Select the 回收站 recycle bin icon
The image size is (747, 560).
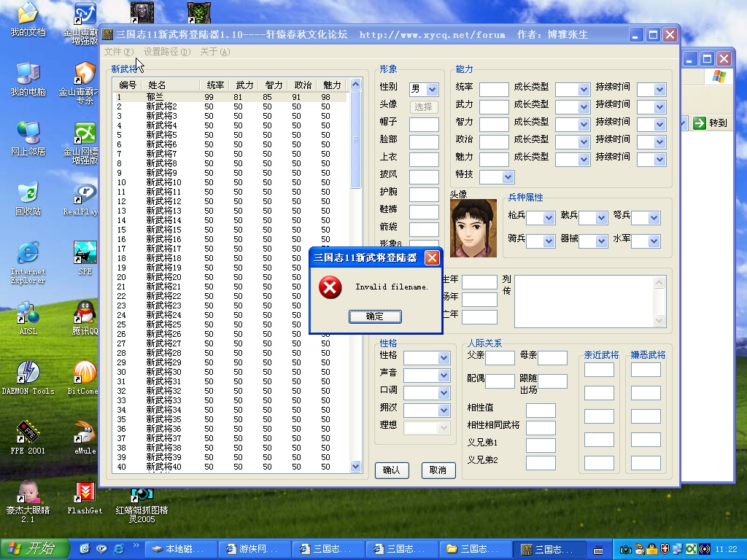pos(28,198)
